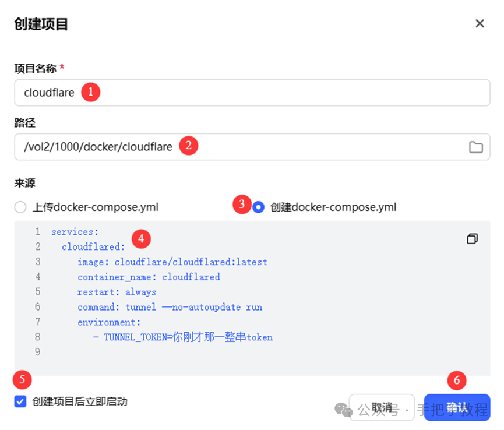
Task: Select the 创建docker-compose.yml radio option
Action: (x=259, y=207)
